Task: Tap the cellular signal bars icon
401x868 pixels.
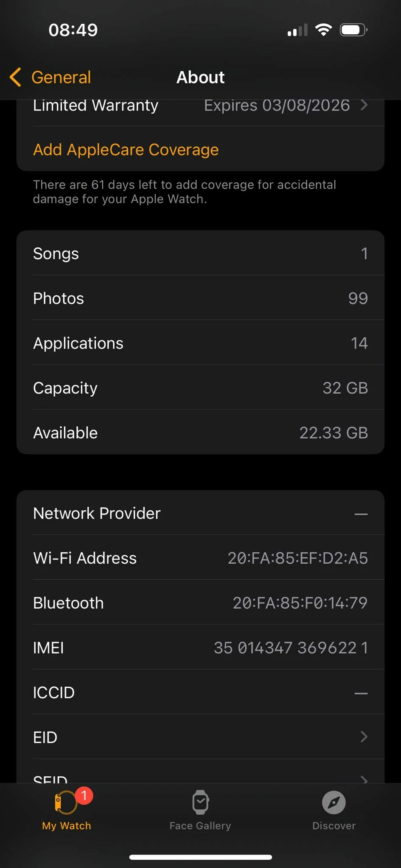Action: click(297, 30)
